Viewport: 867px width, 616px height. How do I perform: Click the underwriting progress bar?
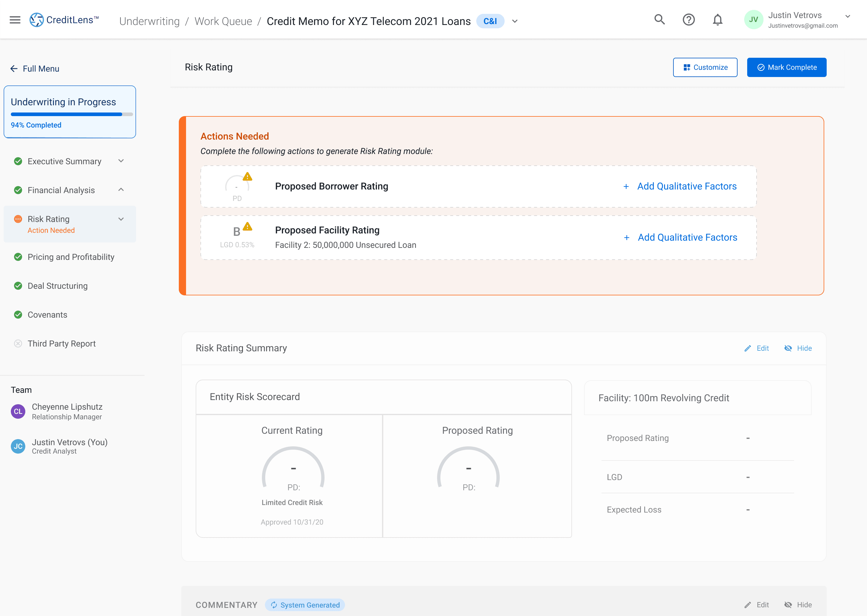coord(72,114)
